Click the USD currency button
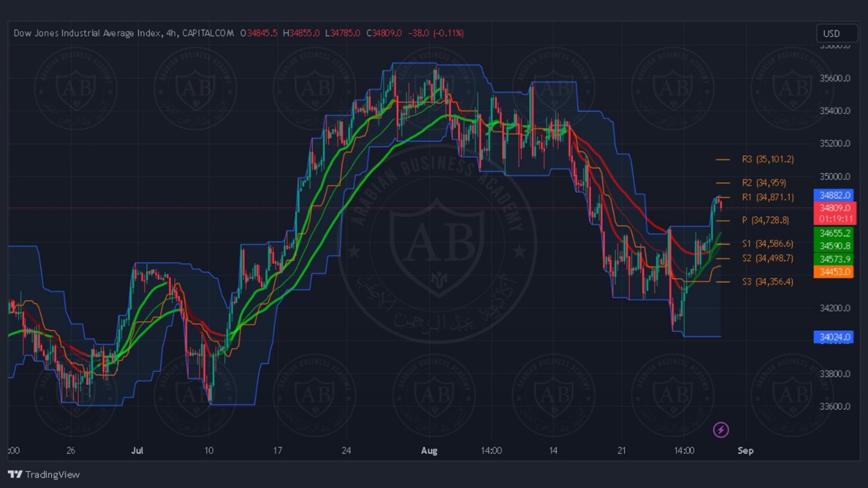This screenshot has width=868, height=488. (837, 34)
